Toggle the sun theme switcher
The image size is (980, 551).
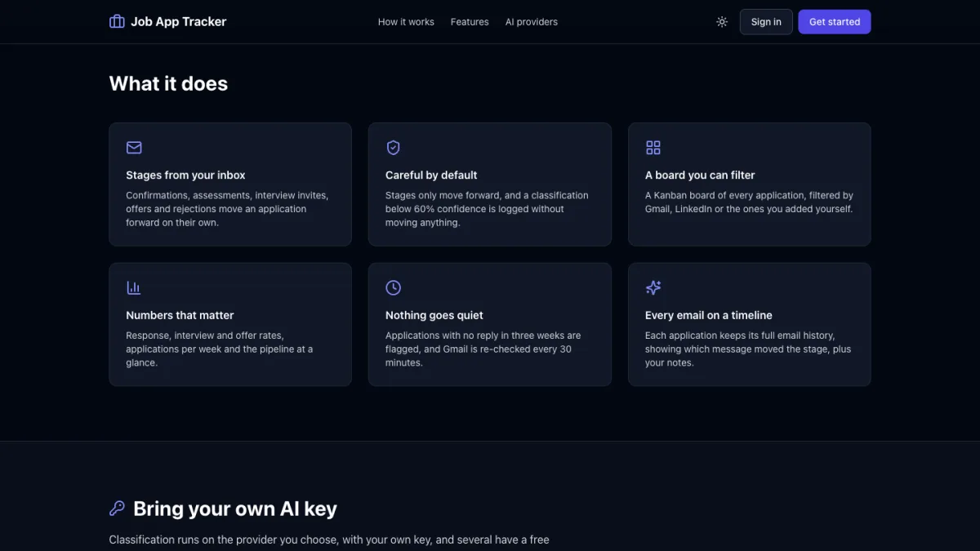(722, 22)
